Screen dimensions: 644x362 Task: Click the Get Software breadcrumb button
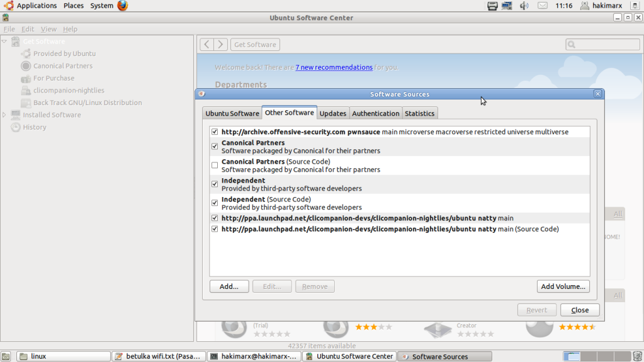(255, 44)
